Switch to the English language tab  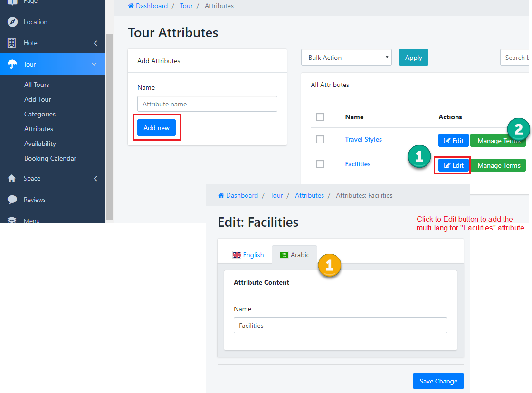click(248, 255)
